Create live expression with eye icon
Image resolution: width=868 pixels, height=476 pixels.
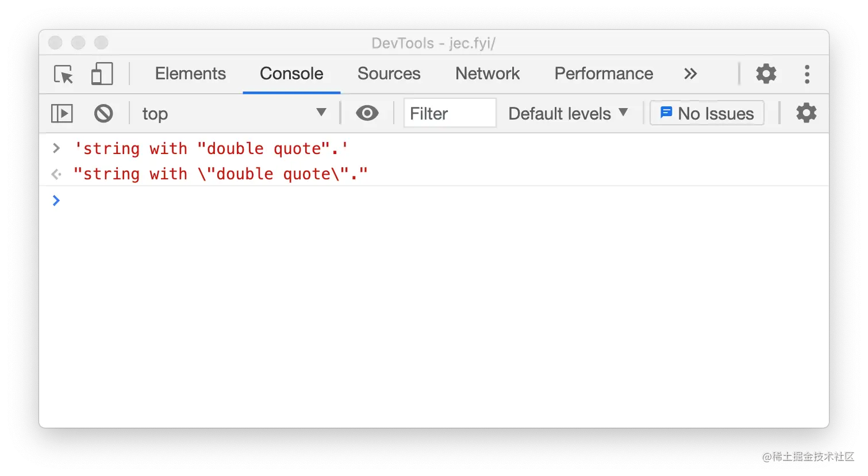pyautogui.click(x=367, y=113)
